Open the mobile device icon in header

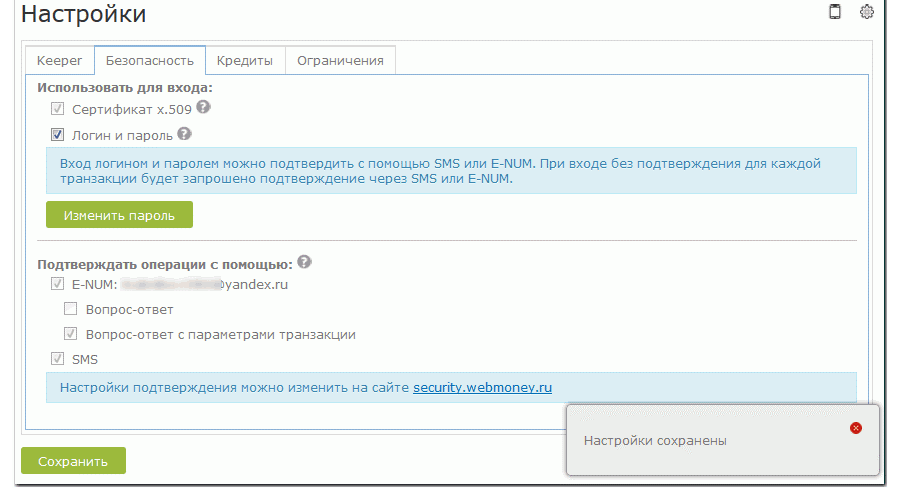[x=835, y=12]
